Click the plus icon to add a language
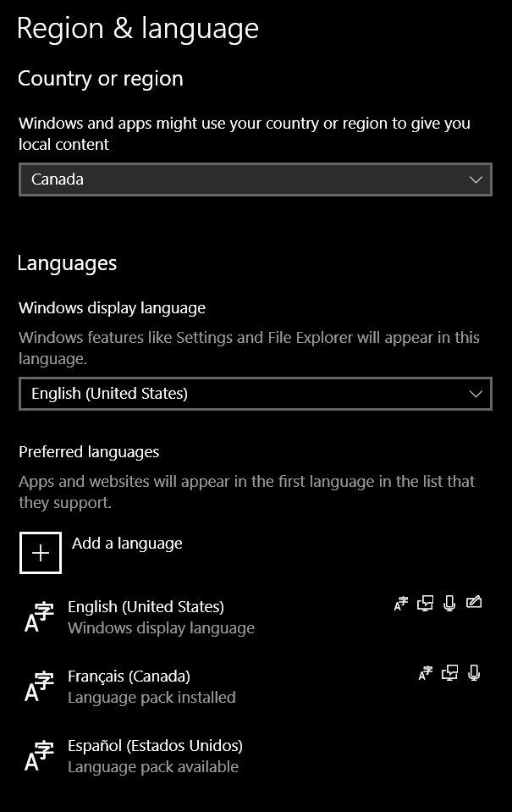 click(41, 553)
